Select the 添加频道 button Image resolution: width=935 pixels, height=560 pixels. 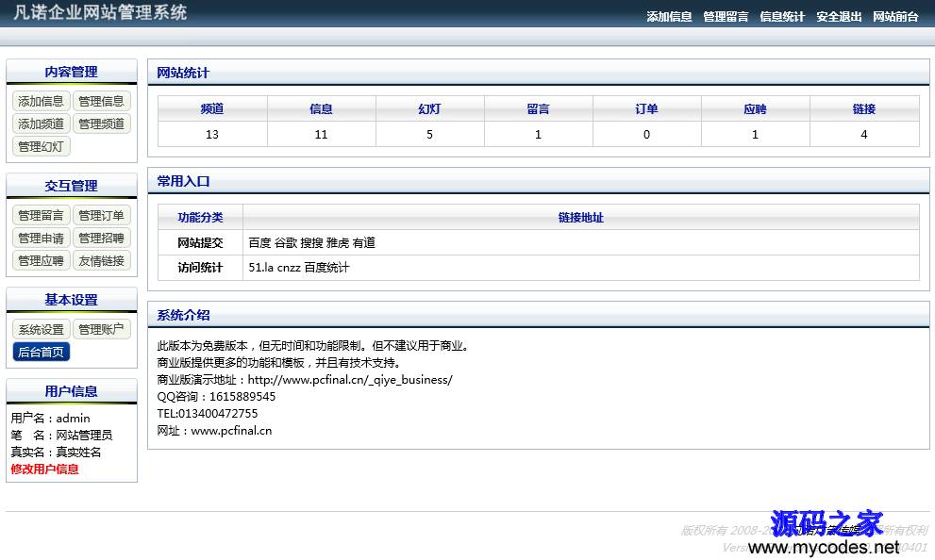point(41,124)
